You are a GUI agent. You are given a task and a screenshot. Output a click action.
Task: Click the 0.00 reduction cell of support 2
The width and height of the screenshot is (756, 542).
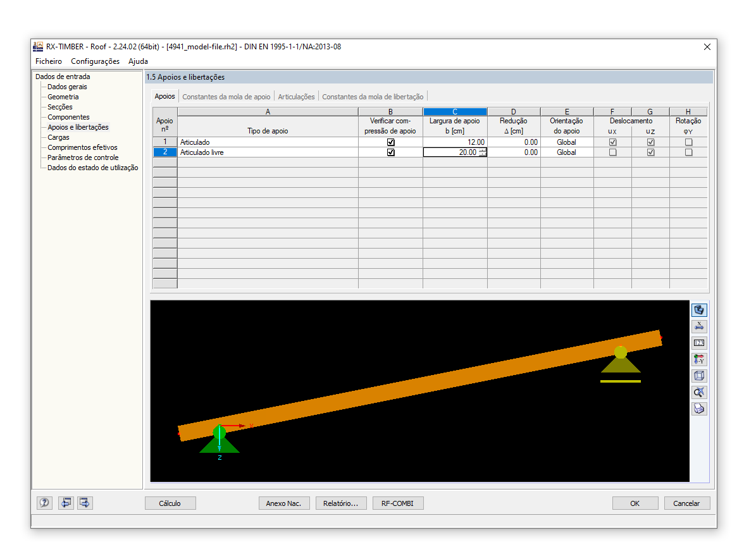click(514, 152)
